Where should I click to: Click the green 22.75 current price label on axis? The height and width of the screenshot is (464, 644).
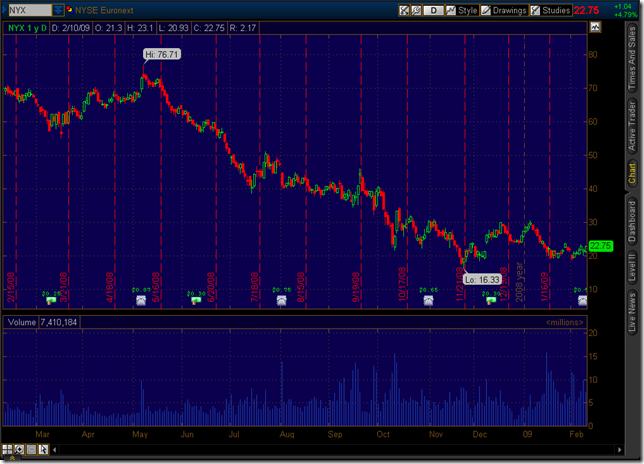600,246
